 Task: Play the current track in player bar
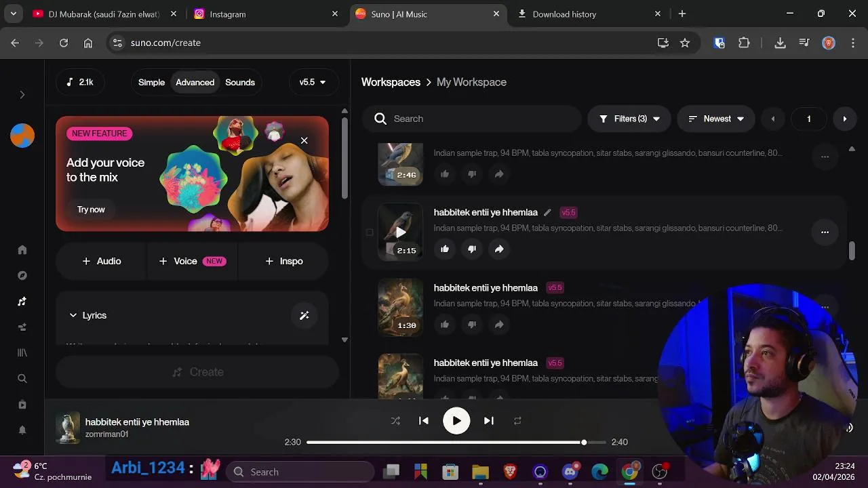click(x=456, y=421)
